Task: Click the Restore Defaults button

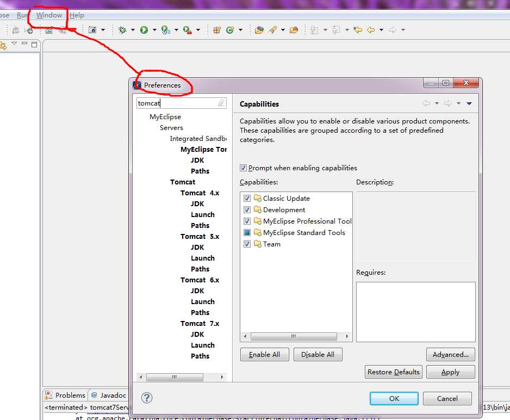Action: (394, 372)
